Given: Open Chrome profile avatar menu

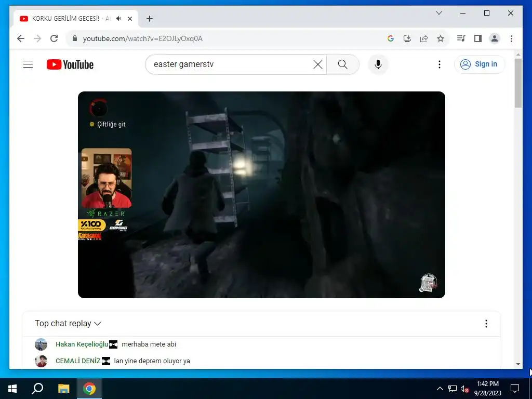Looking at the screenshot, I should (x=495, y=38).
